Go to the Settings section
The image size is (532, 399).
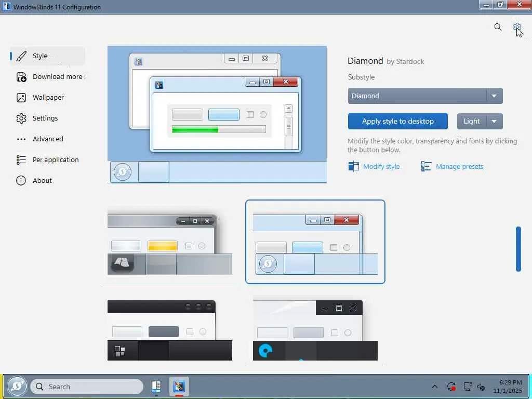point(47,118)
